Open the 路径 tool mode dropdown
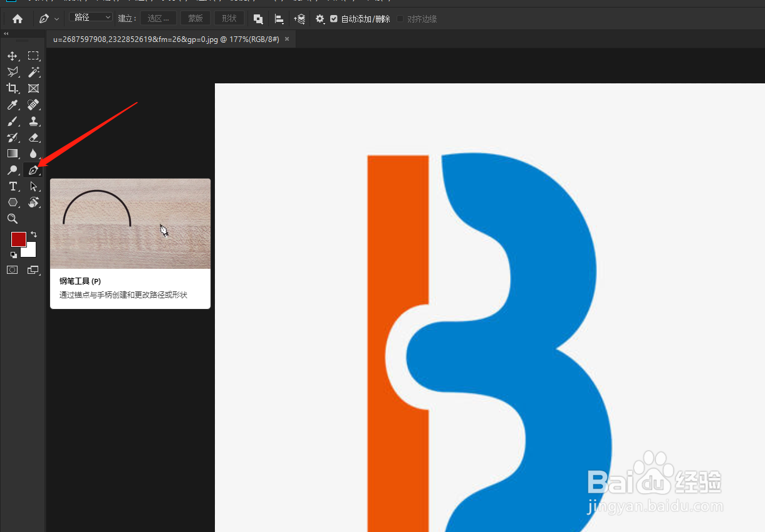765x532 pixels. click(91, 18)
